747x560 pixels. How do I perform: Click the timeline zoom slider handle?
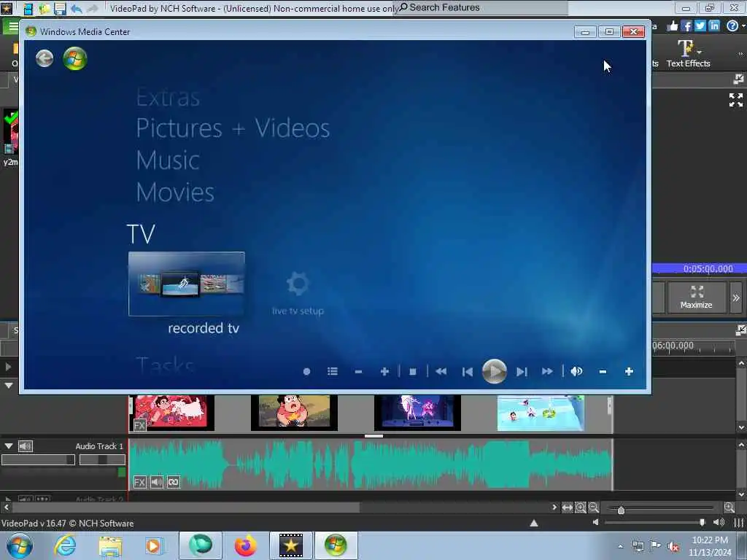621,510
